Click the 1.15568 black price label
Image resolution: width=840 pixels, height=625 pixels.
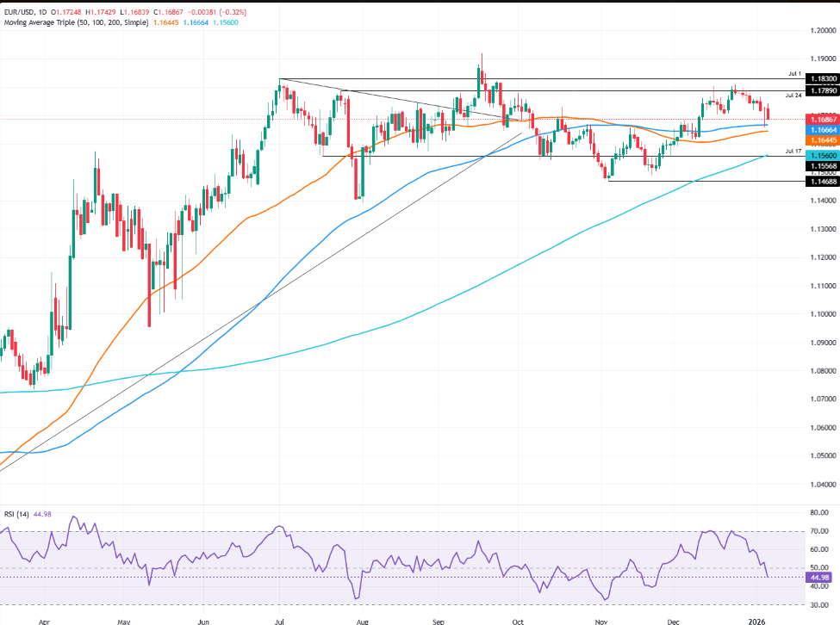821,165
